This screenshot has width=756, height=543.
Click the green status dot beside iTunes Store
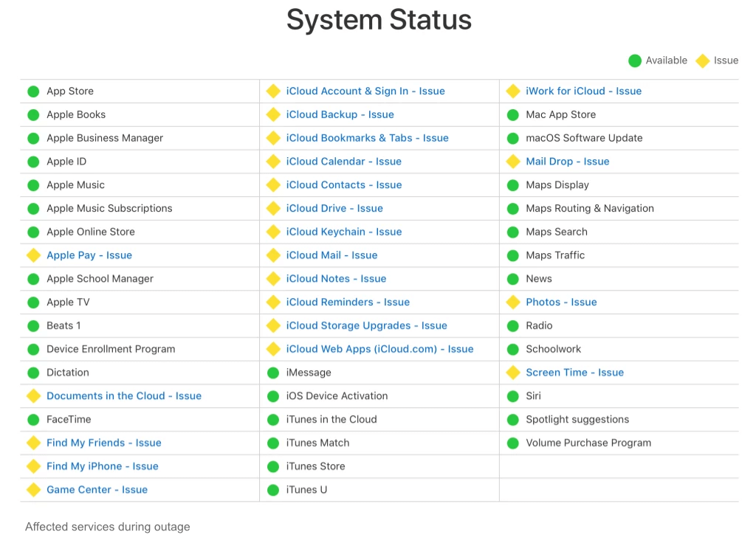click(273, 467)
